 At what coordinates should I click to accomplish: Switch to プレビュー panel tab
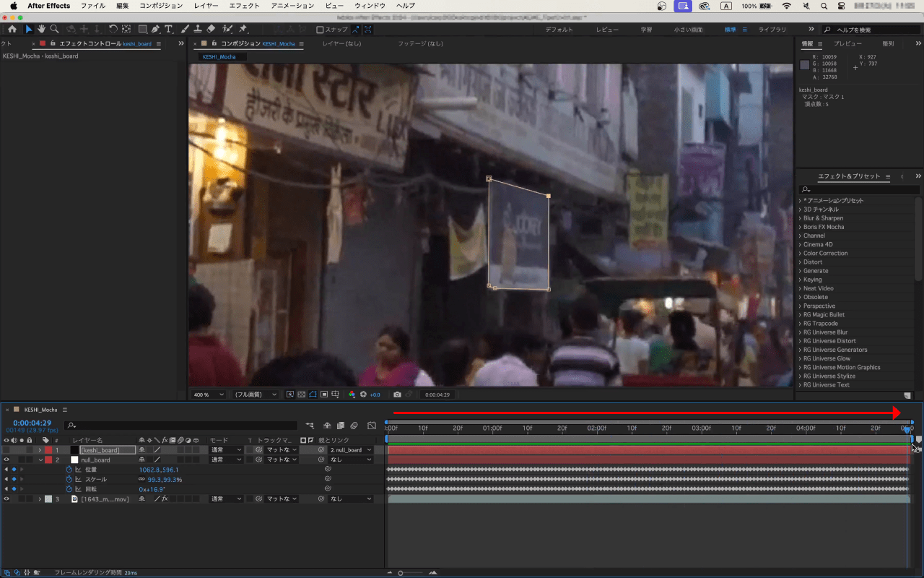(848, 43)
